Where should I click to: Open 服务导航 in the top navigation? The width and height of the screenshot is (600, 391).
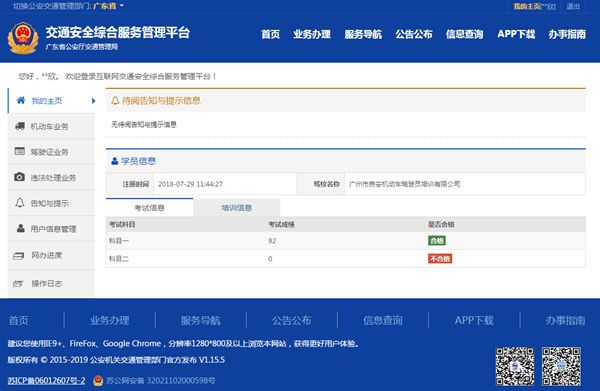(x=363, y=34)
